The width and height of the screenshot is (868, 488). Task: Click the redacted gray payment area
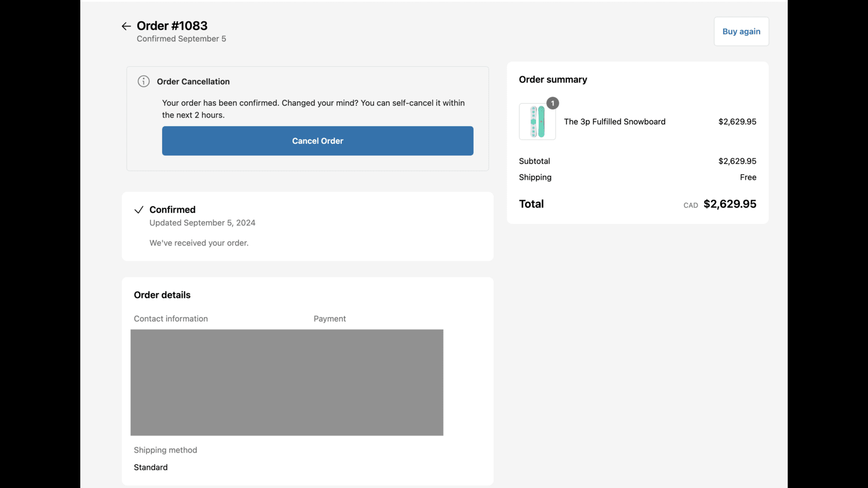point(286,382)
